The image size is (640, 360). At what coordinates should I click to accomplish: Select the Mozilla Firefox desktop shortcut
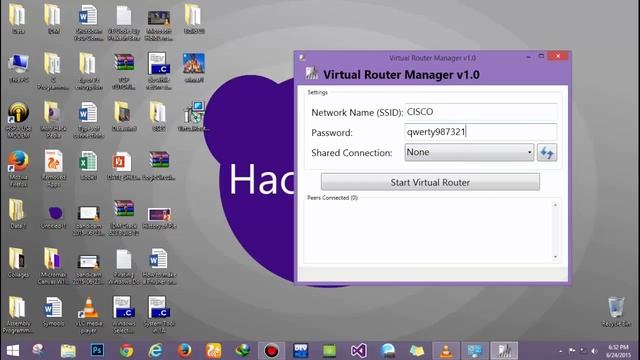[x=18, y=168]
